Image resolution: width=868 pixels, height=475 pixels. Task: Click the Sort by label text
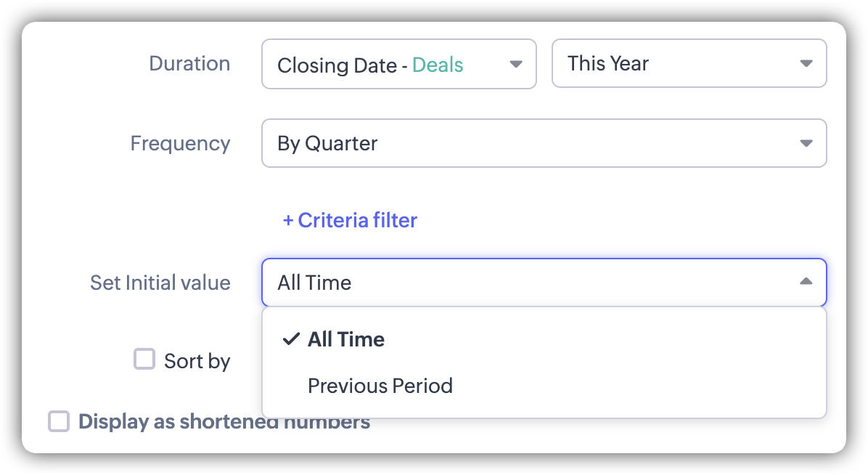[197, 361]
